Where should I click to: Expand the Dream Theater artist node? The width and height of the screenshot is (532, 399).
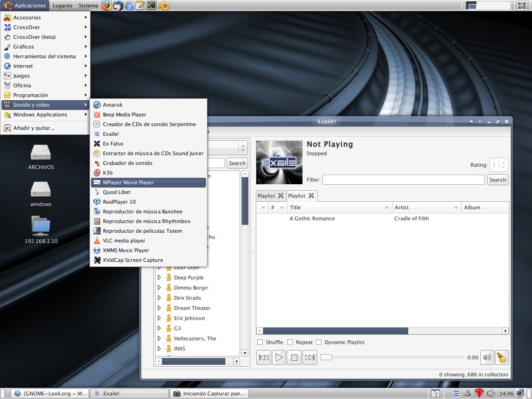159,308
